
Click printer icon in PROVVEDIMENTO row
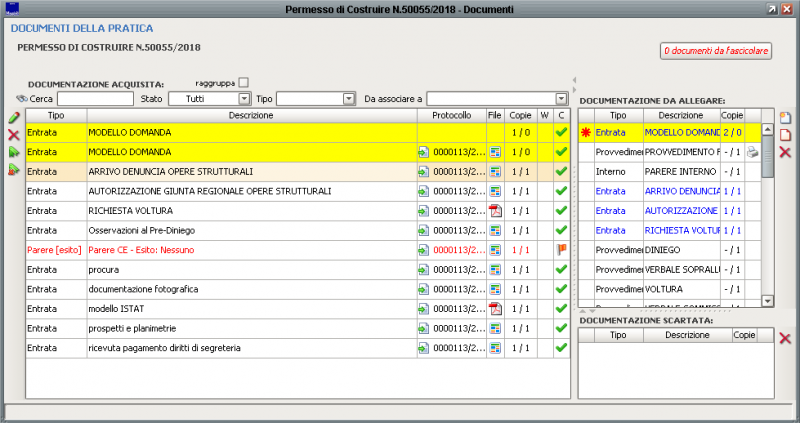coord(753,152)
